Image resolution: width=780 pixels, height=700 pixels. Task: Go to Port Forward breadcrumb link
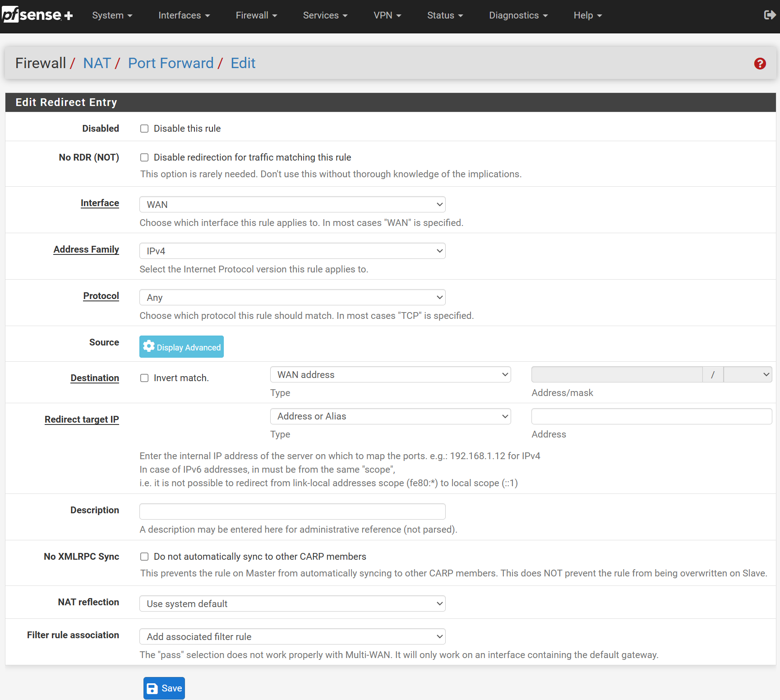171,63
